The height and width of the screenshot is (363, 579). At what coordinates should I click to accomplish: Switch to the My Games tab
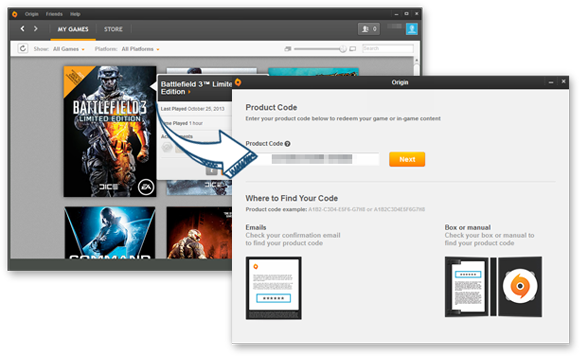(x=73, y=29)
